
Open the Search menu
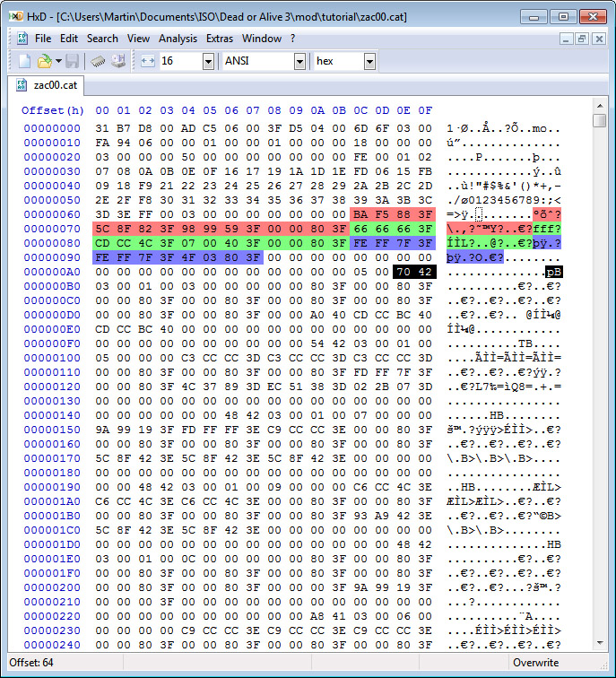pos(102,39)
